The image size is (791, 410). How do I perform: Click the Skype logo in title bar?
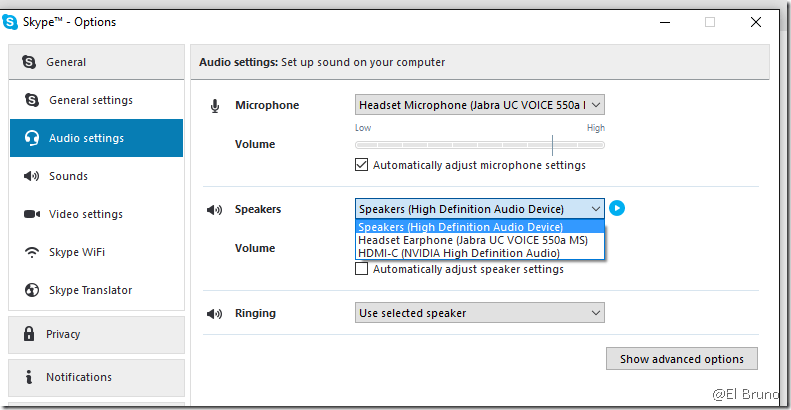click(11, 22)
